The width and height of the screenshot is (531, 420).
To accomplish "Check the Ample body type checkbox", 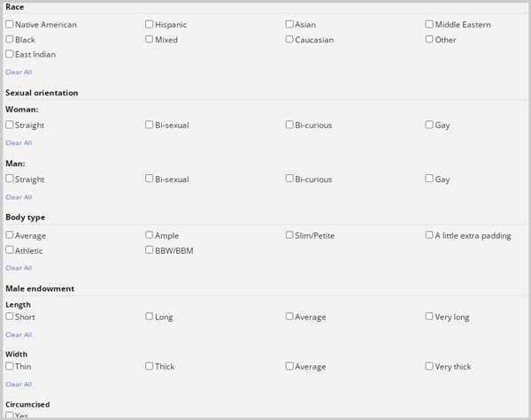I will [x=149, y=235].
